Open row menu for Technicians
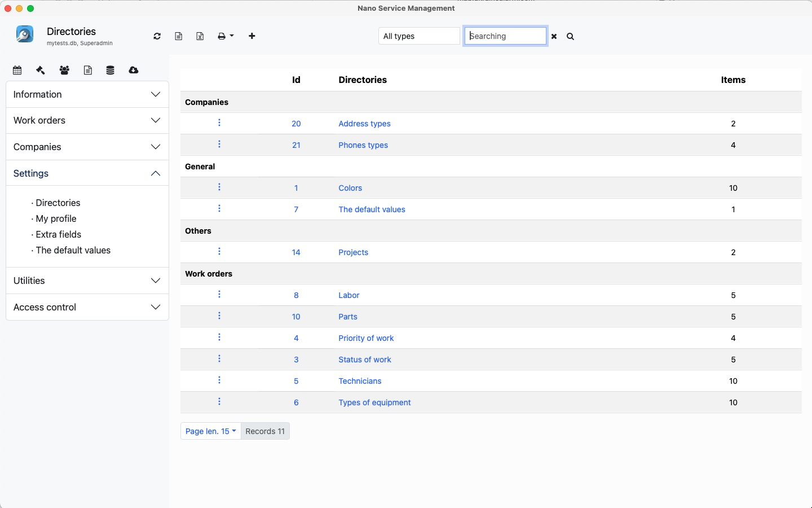This screenshot has width=812, height=508. pyautogui.click(x=219, y=380)
